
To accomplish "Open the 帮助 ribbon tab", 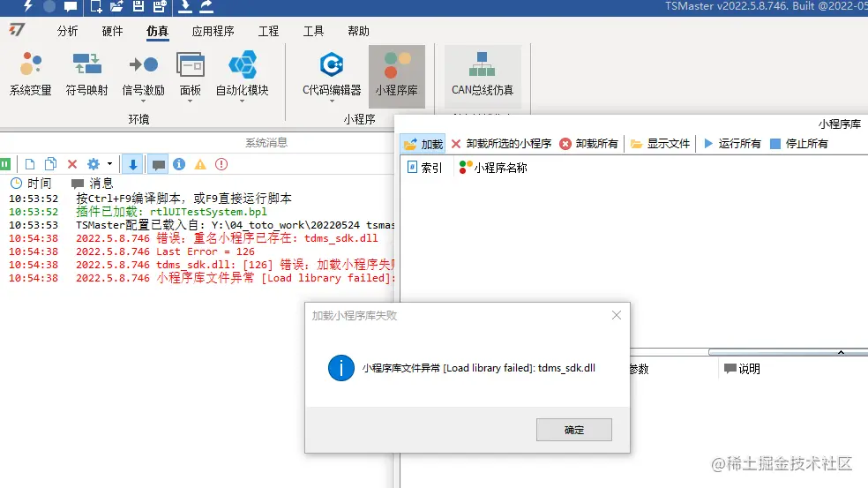I will [358, 31].
